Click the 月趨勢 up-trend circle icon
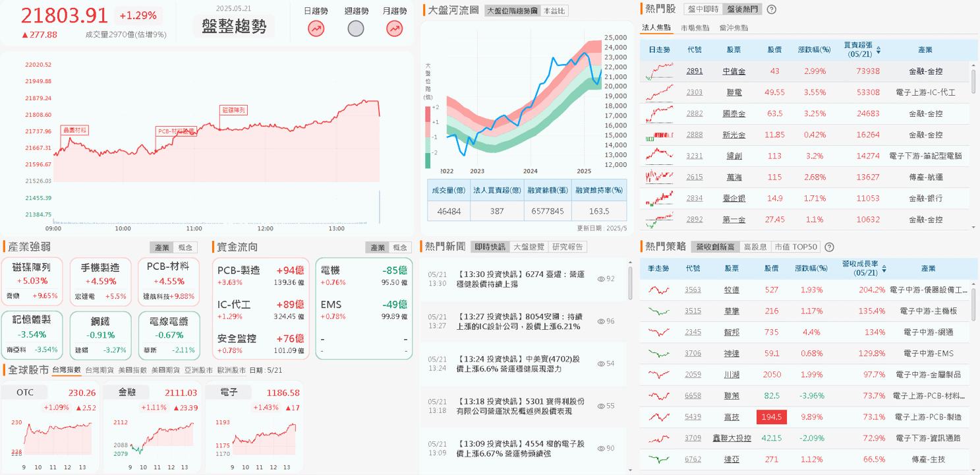 pyautogui.click(x=395, y=28)
